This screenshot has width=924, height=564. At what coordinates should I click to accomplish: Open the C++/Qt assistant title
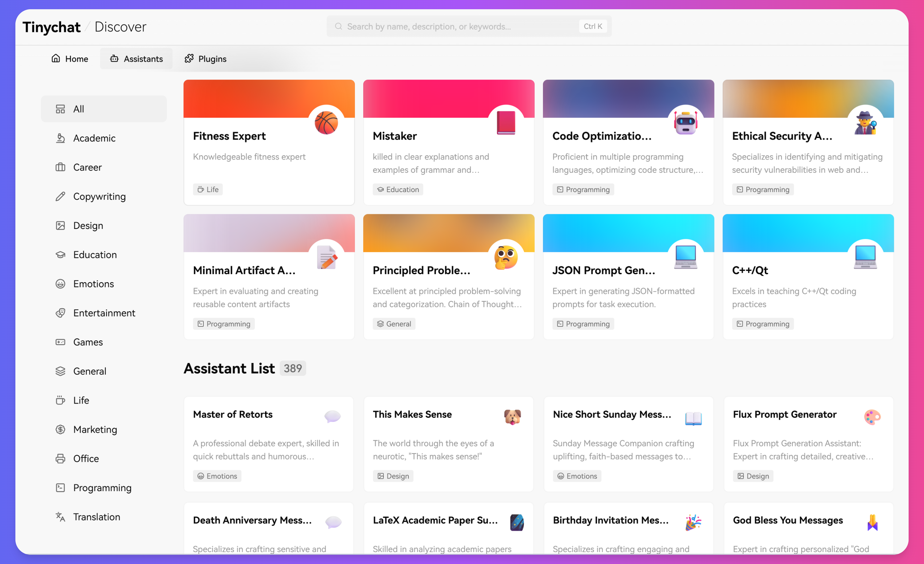coord(750,270)
